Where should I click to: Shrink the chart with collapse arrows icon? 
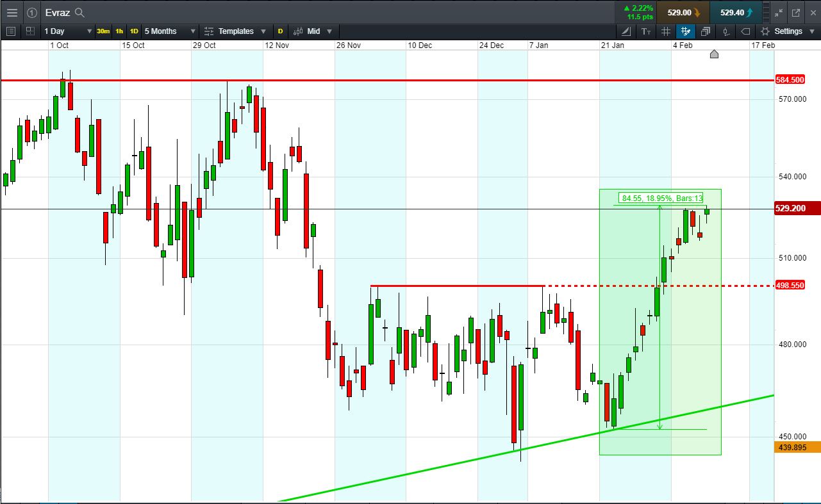point(779,12)
